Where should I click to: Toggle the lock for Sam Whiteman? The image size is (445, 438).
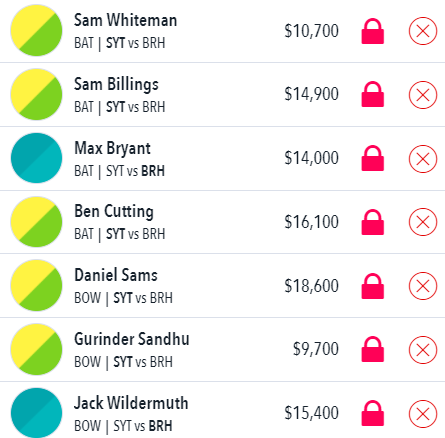[373, 31]
